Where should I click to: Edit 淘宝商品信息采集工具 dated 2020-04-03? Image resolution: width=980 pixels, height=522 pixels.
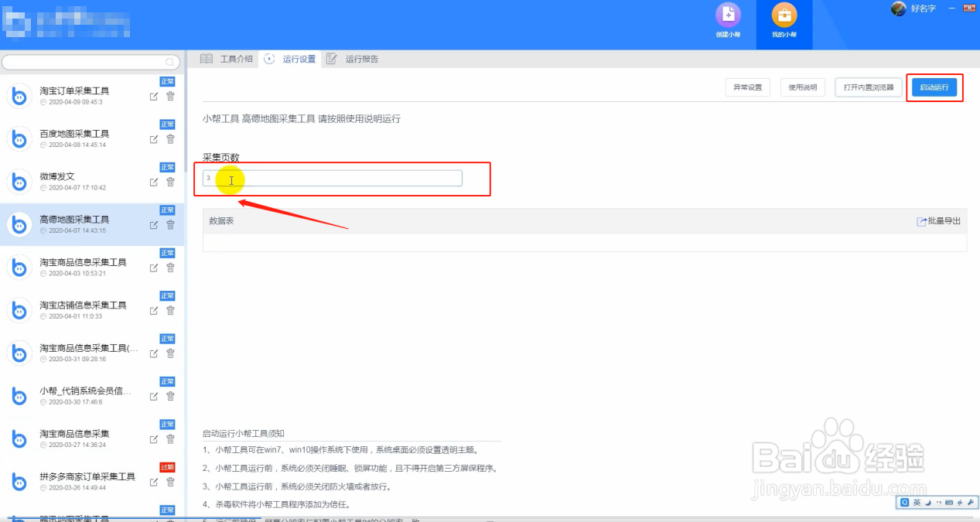153,268
